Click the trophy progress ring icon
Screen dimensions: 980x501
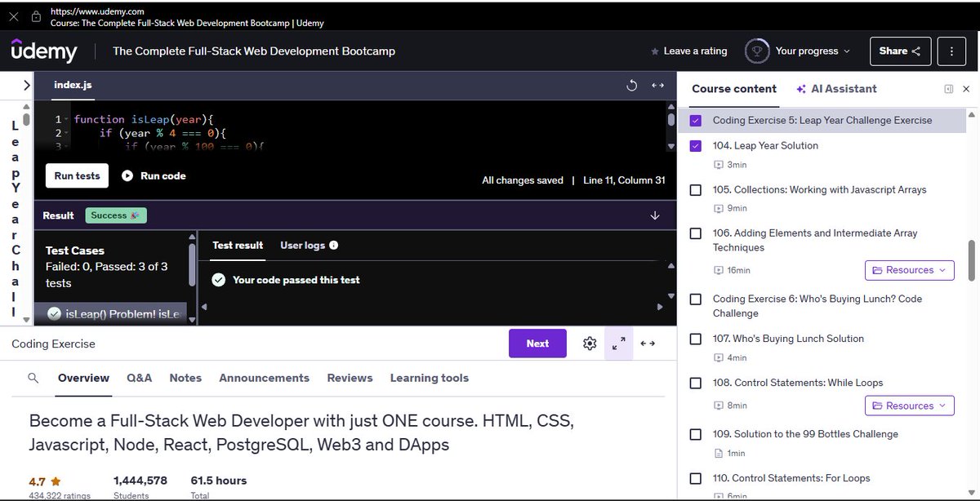pos(757,51)
